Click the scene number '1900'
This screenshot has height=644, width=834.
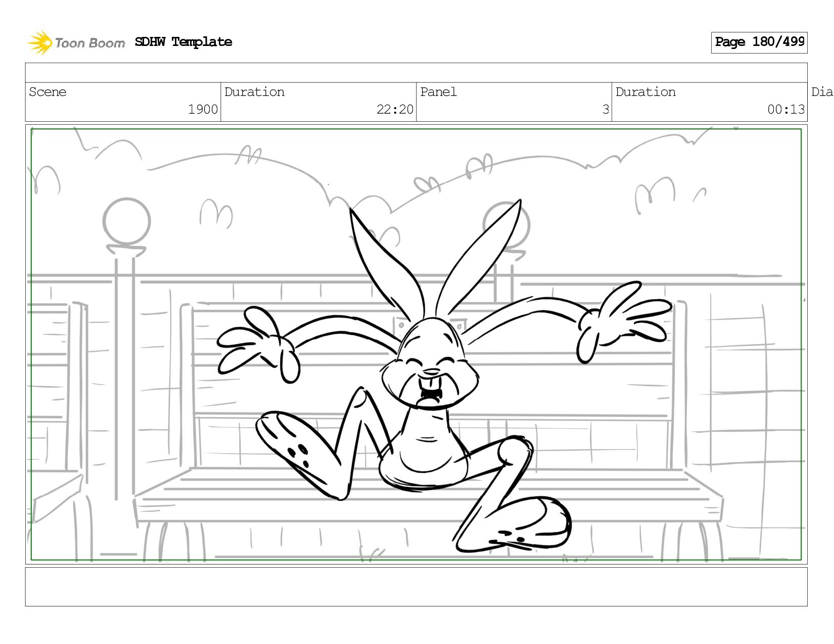click(203, 110)
